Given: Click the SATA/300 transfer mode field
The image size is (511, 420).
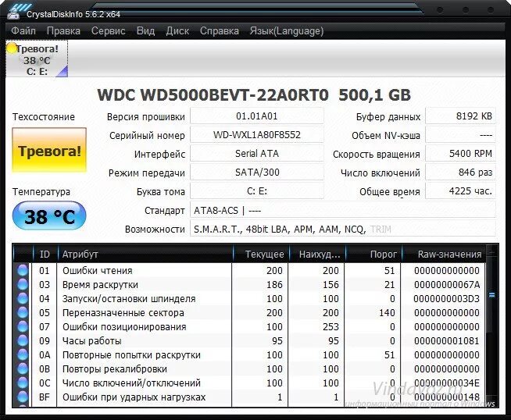Looking at the screenshot, I should (257, 173).
